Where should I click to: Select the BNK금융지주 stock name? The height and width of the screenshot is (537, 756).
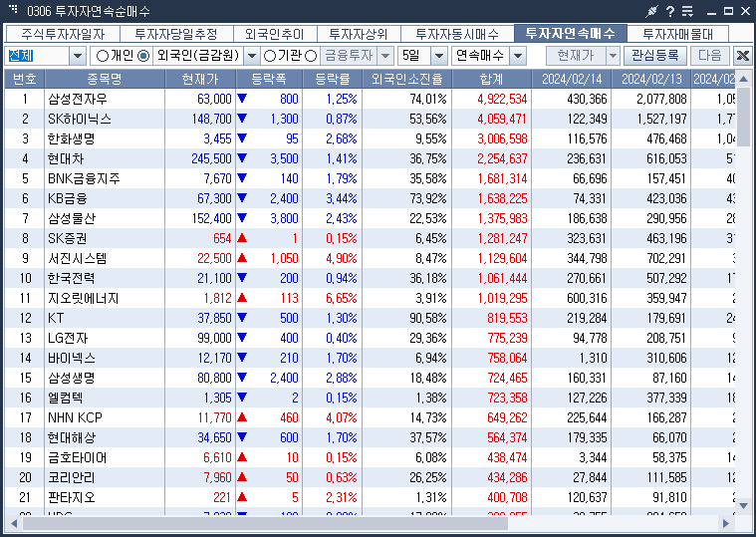point(84,178)
